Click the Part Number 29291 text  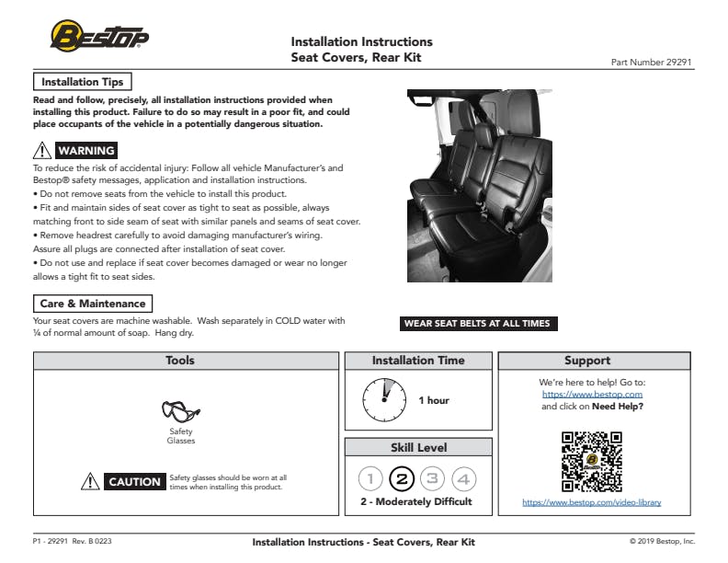651,63
